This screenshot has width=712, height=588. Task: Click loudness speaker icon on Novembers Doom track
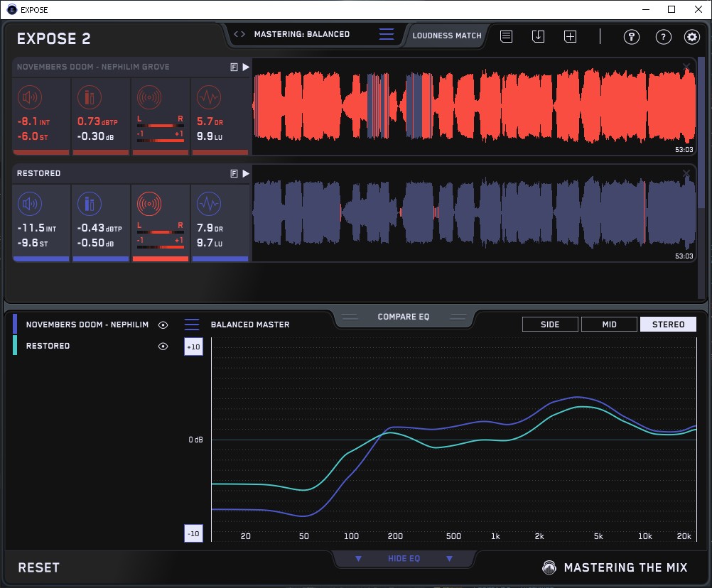point(30,97)
